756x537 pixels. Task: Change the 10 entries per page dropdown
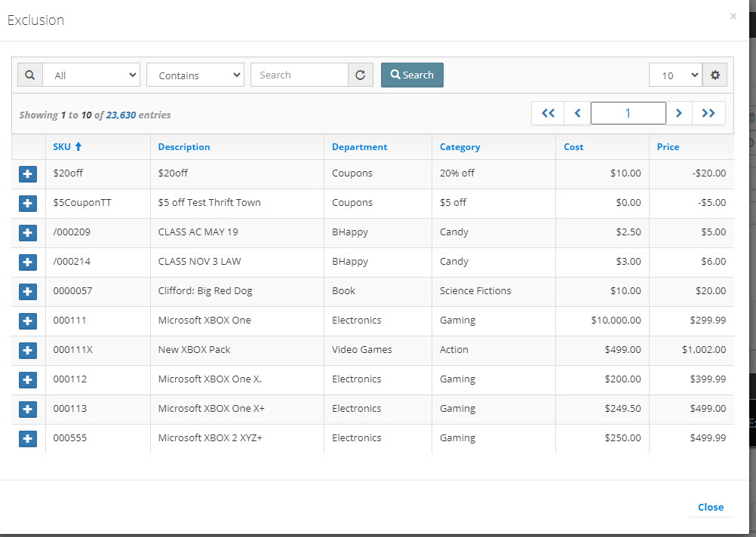[x=675, y=75]
